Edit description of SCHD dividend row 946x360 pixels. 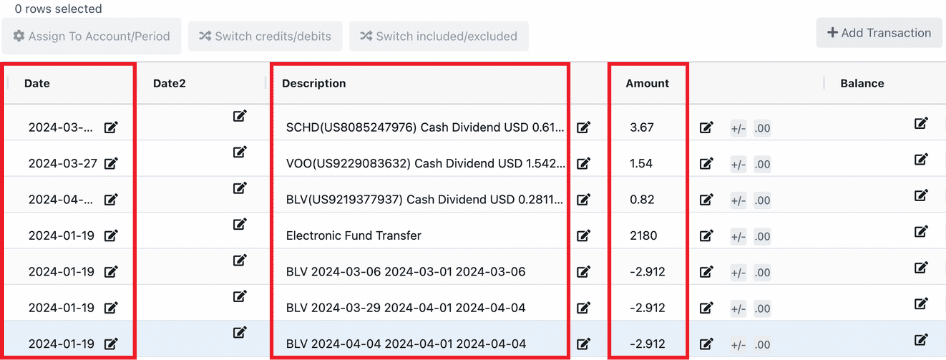coord(583,127)
